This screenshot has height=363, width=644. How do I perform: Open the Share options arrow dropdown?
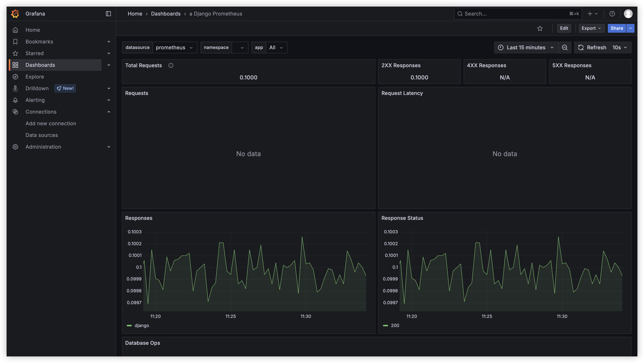pyautogui.click(x=630, y=28)
